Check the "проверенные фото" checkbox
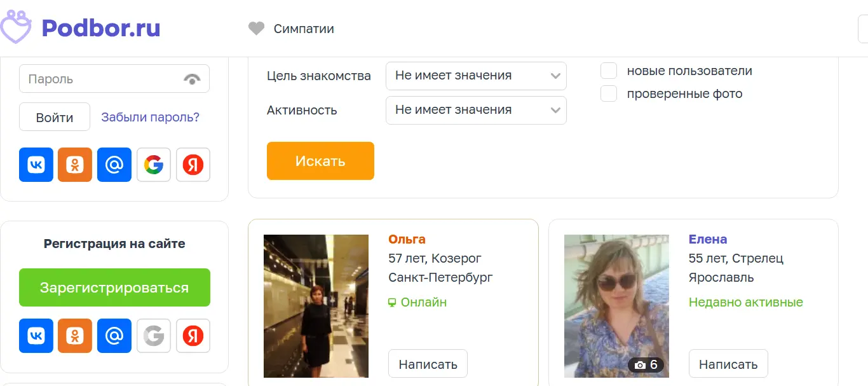This screenshot has width=868, height=386. [609, 93]
